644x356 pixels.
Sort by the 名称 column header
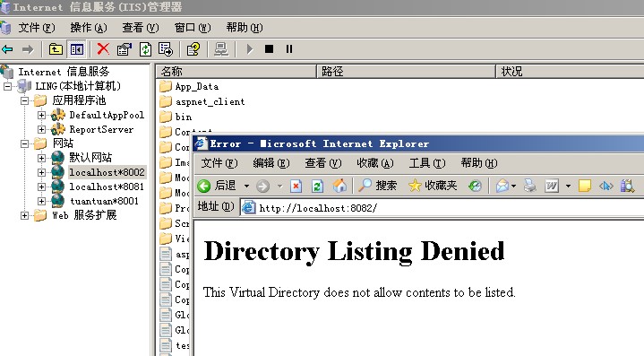tap(236, 72)
